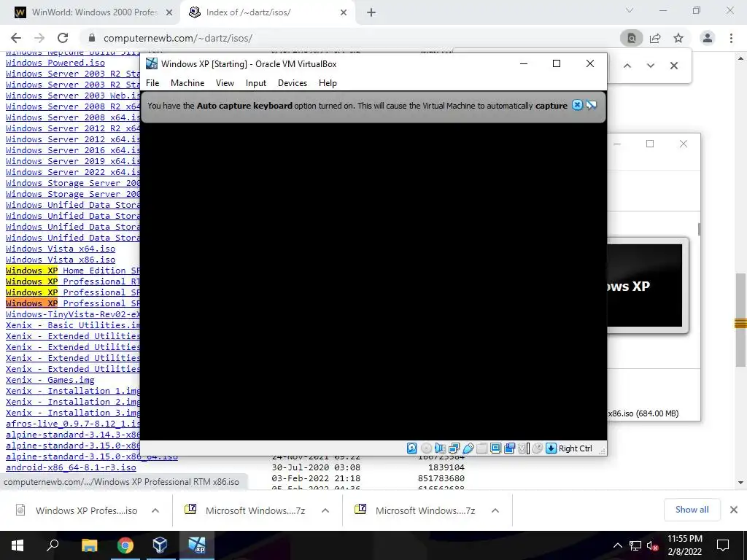Open VirtualBox Manager from the taskbar
This screenshot has height=560, width=747.
point(160,545)
